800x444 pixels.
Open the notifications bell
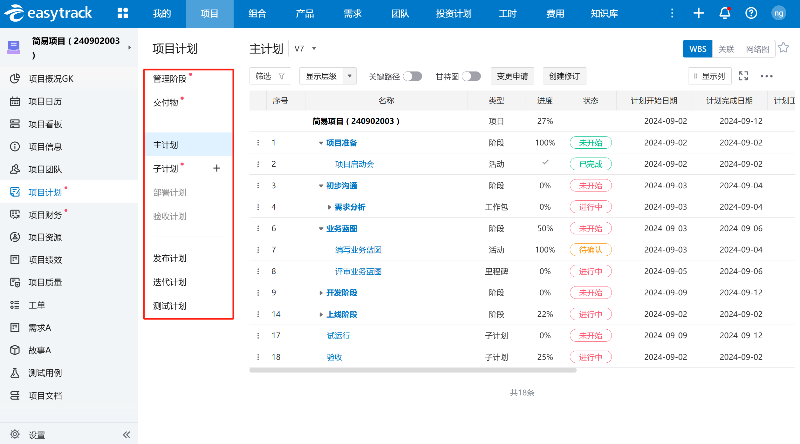[x=725, y=13]
